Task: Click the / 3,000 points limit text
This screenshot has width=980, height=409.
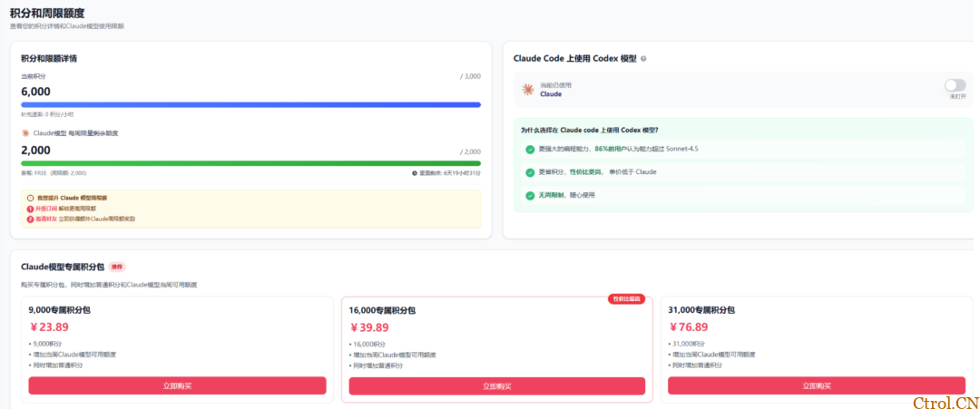Action: click(470, 76)
